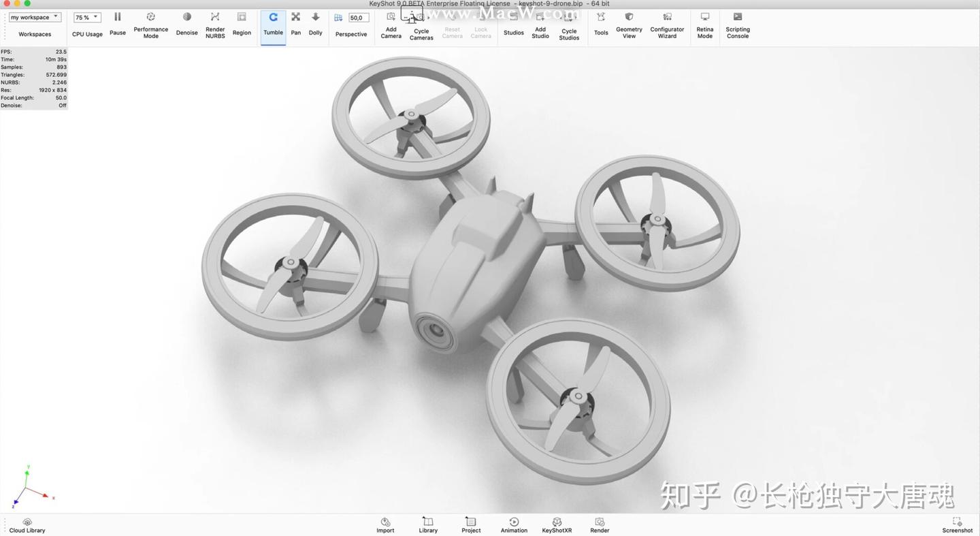Viewport: 980px width, 536px height.
Task: Open the workspace selection dropdown
Action: (34, 16)
